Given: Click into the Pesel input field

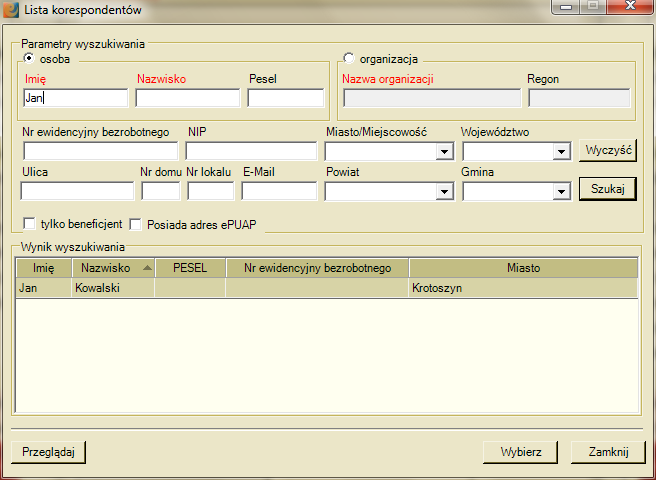Looking at the screenshot, I should pos(286,98).
